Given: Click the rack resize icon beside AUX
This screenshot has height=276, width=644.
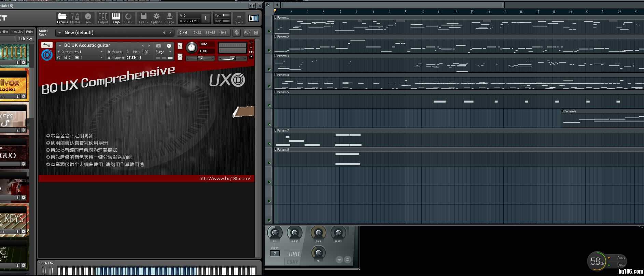Looking at the screenshot, I should coord(256,32).
